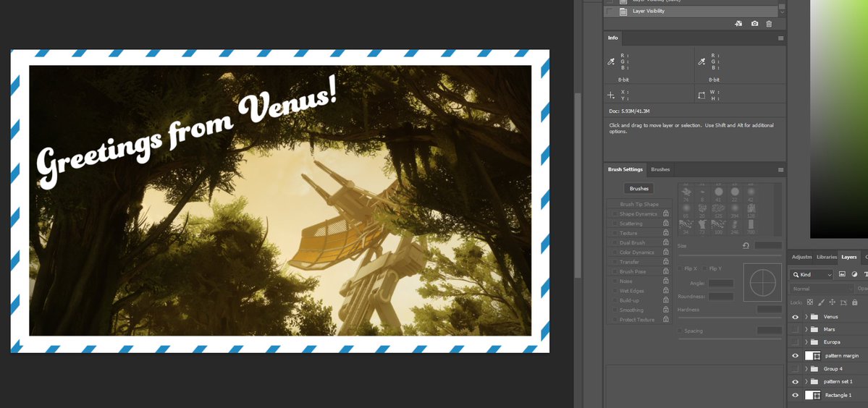Viewport: 868px width, 408px height.
Task: Click the lock icon beside Color Dynamics
Action: click(x=666, y=252)
